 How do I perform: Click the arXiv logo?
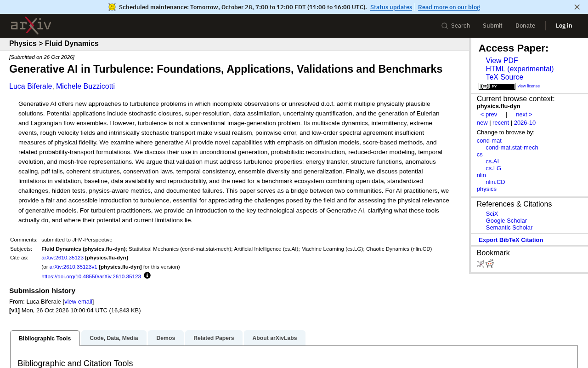coord(31,25)
